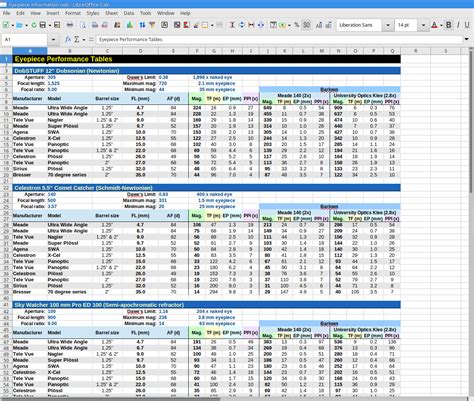
Task: Click the Eyepiece Performance Tables title cell
Action: pyautogui.click(x=206, y=59)
